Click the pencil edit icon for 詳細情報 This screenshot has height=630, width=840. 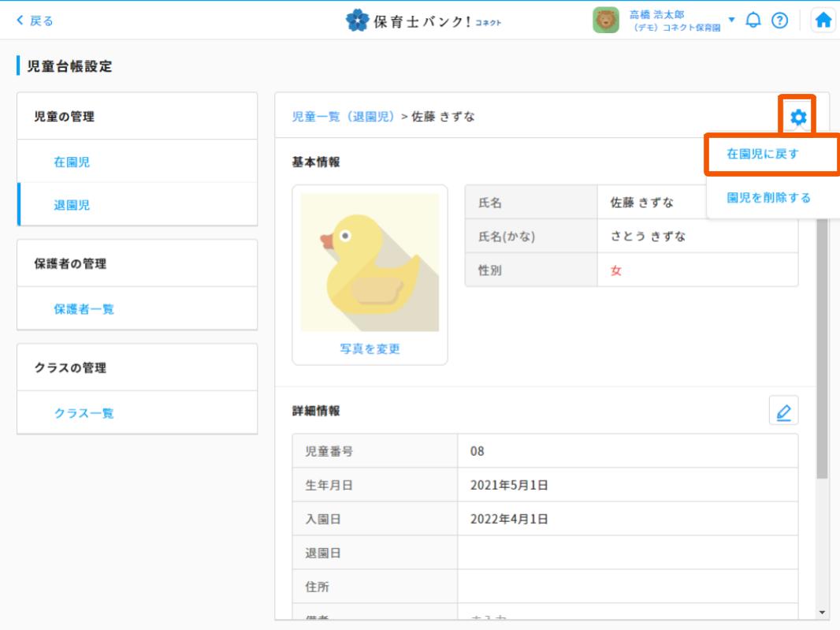tap(783, 411)
